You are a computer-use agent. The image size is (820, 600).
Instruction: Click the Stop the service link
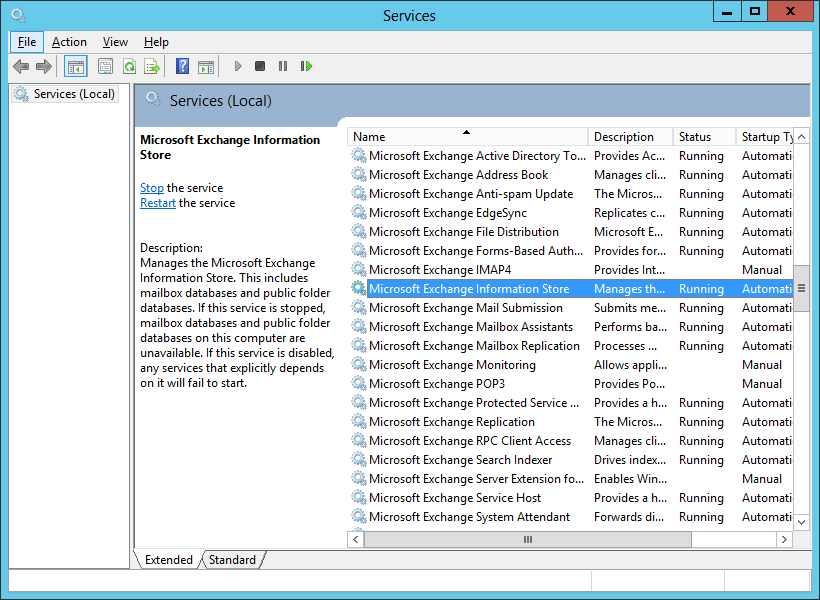(x=151, y=188)
